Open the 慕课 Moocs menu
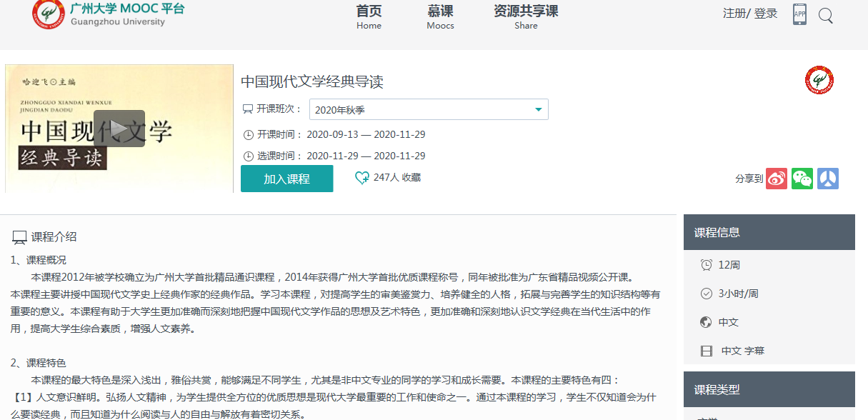Screen dimensions: 868x420 click(x=440, y=17)
